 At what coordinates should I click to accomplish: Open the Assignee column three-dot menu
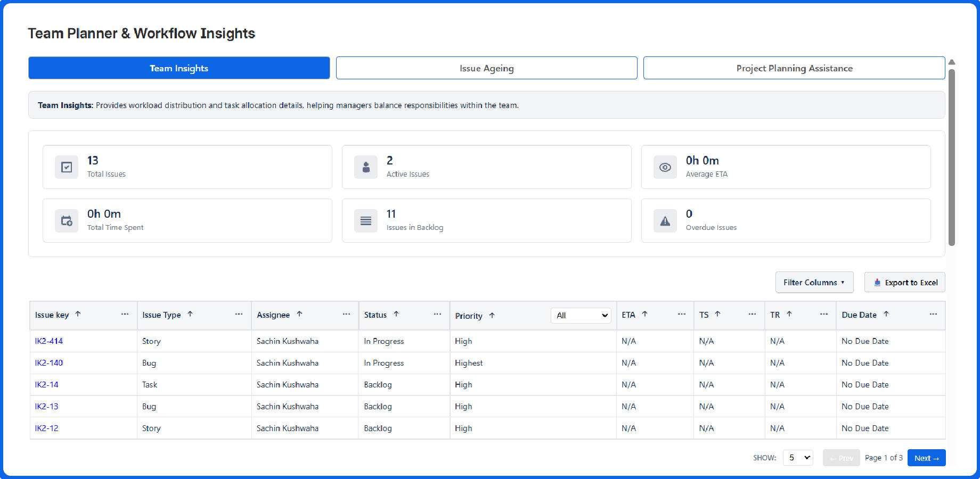coord(346,315)
